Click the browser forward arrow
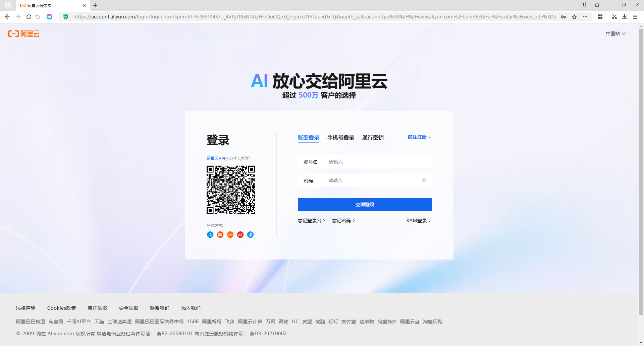 [x=18, y=17]
